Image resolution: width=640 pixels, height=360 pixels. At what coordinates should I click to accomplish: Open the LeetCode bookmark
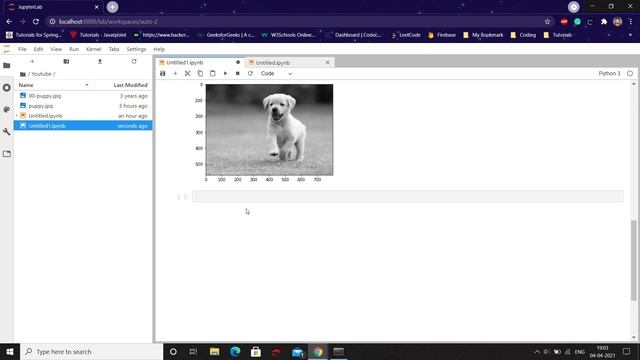coord(406,35)
